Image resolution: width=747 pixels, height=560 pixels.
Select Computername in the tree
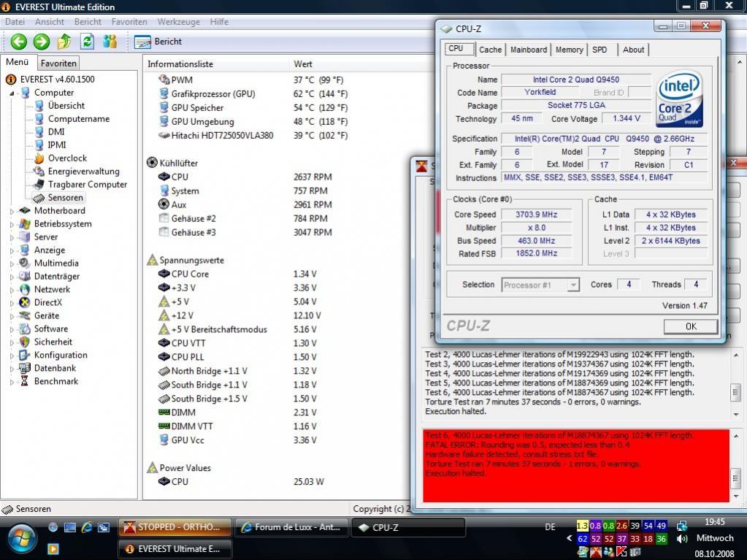click(79, 119)
